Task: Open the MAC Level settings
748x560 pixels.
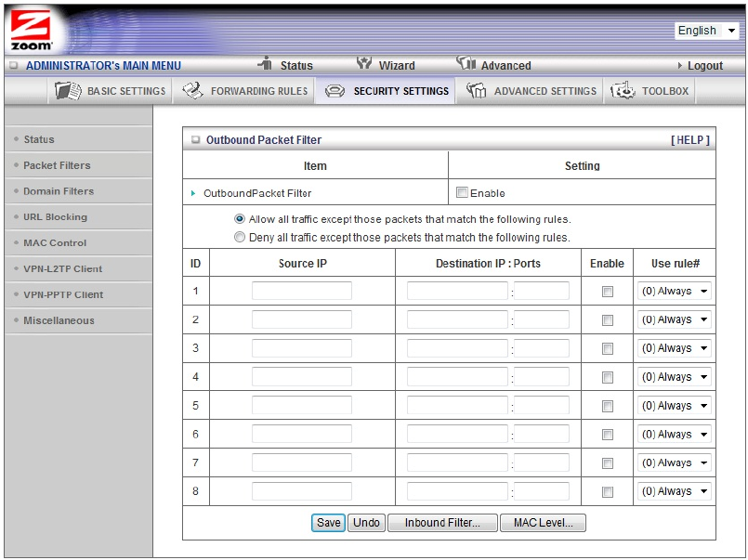Action: pos(543,522)
